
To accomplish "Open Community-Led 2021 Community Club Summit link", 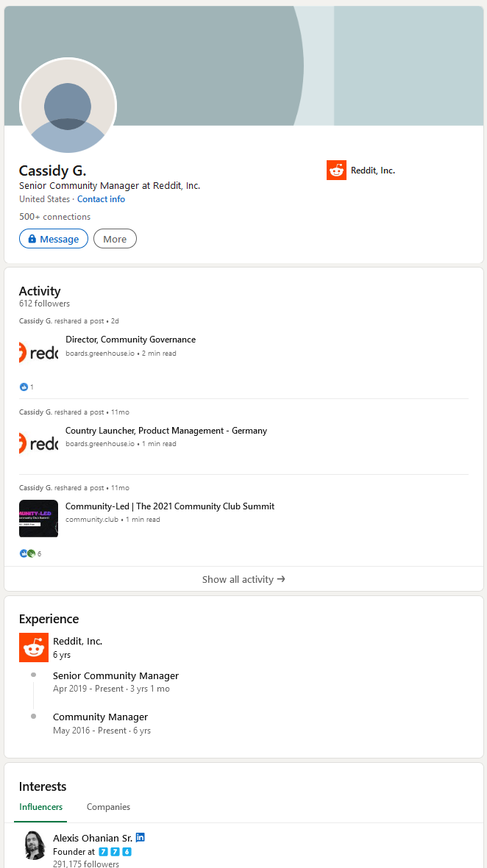I will [169, 506].
